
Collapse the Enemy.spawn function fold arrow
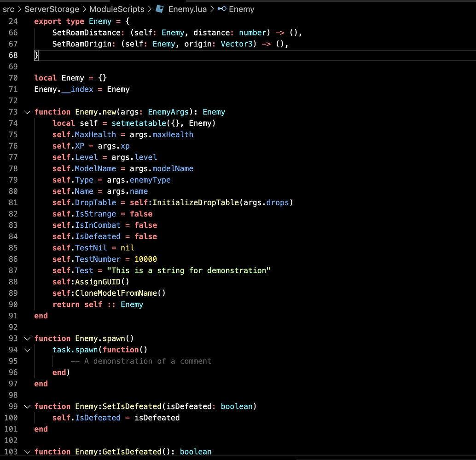[27, 338]
